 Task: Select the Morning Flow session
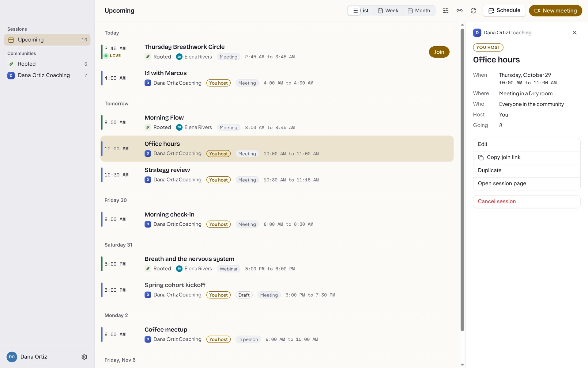277,123
